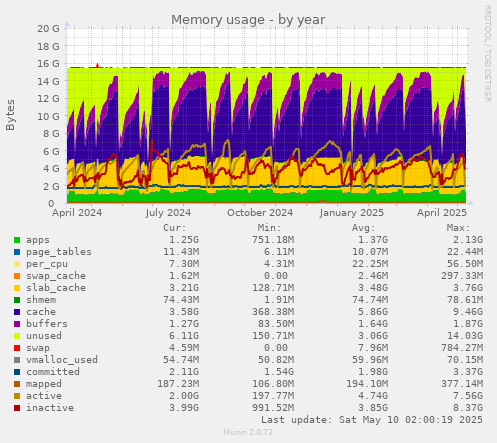Click the Memory usage - by year title

(x=248, y=20)
